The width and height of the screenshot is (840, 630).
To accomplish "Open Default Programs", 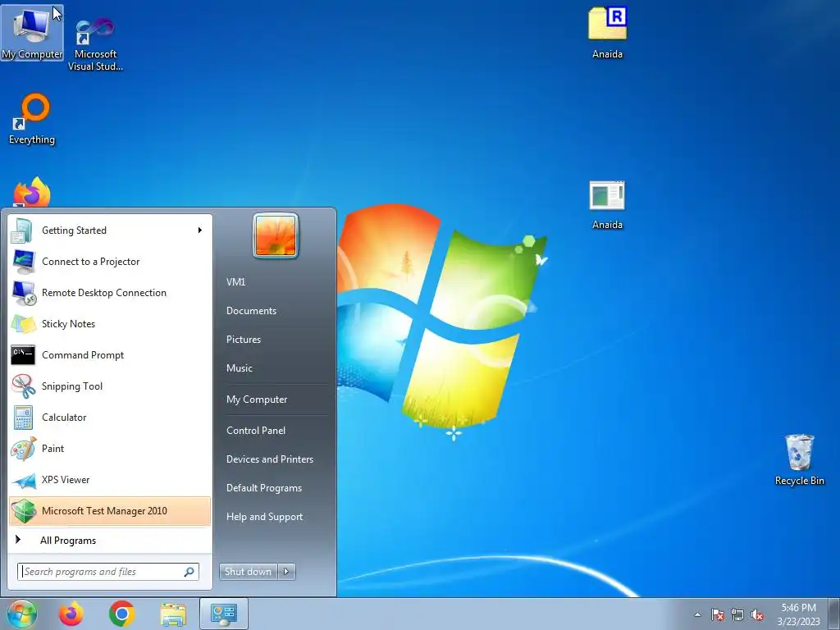I will [264, 488].
